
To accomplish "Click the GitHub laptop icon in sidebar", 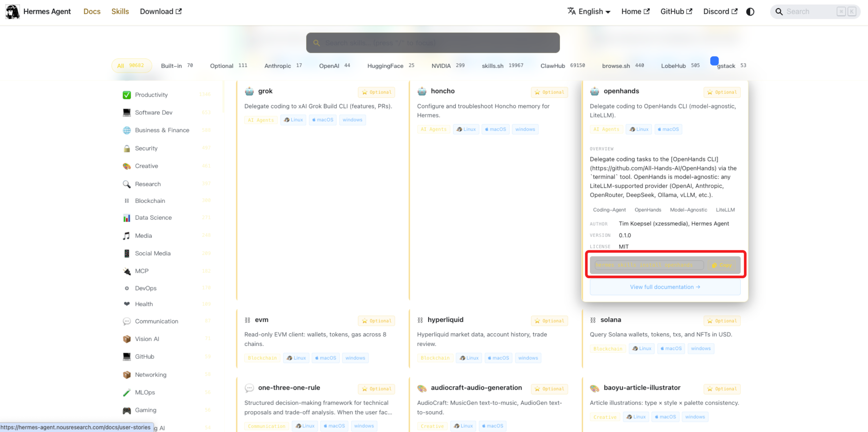I will (127, 357).
